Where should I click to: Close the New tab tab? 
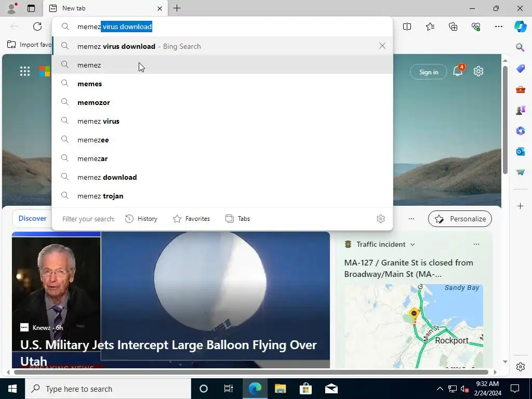click(159, 8)
